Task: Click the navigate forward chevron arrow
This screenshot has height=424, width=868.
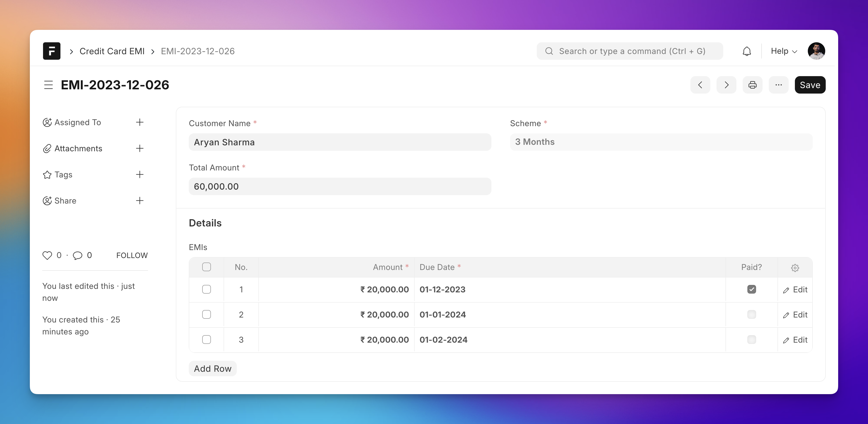Action: [x=726, y=85]
